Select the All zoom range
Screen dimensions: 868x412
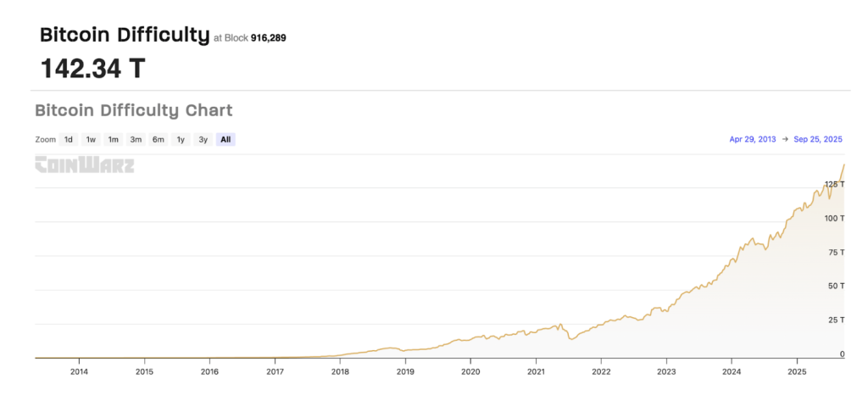click(225, 139)
